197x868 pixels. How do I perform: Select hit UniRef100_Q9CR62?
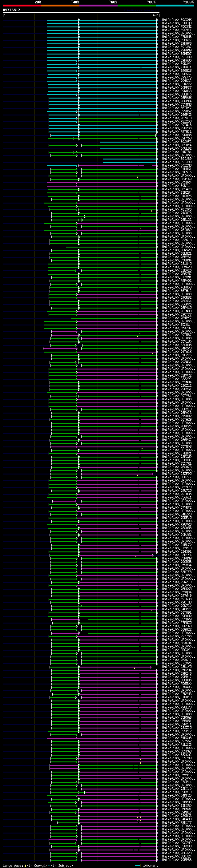coord(177,297)
